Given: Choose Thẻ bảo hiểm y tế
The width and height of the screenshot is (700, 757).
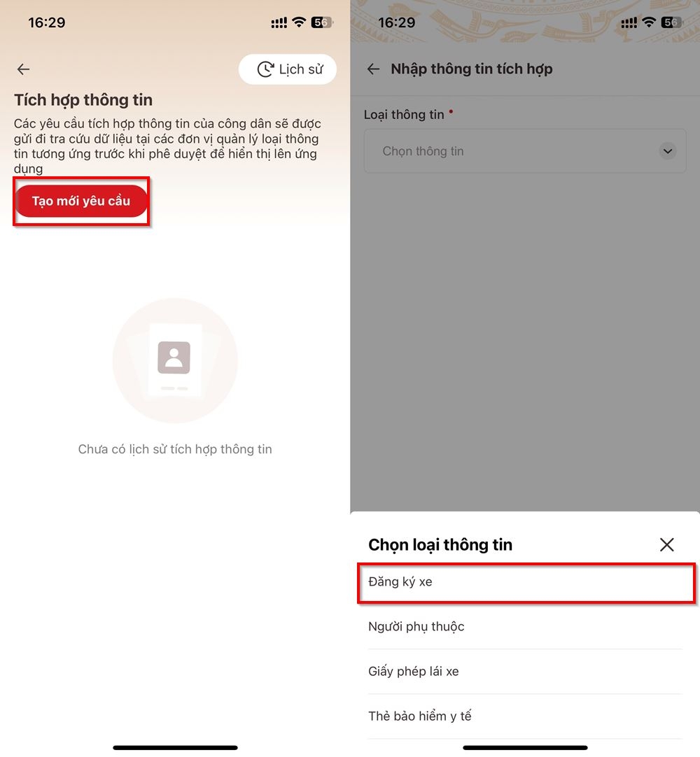Looking at the screenshot, I should (x=525, y=716).
